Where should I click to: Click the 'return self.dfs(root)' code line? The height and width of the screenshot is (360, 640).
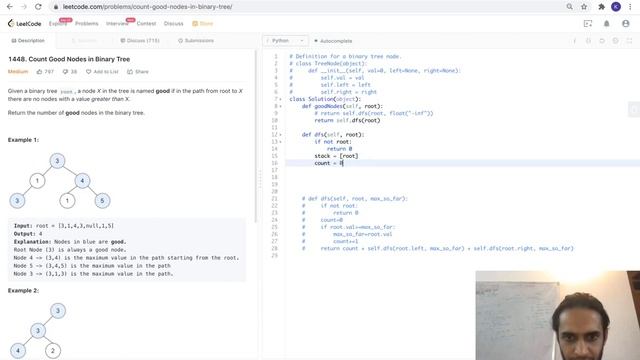tap(347, 120)
